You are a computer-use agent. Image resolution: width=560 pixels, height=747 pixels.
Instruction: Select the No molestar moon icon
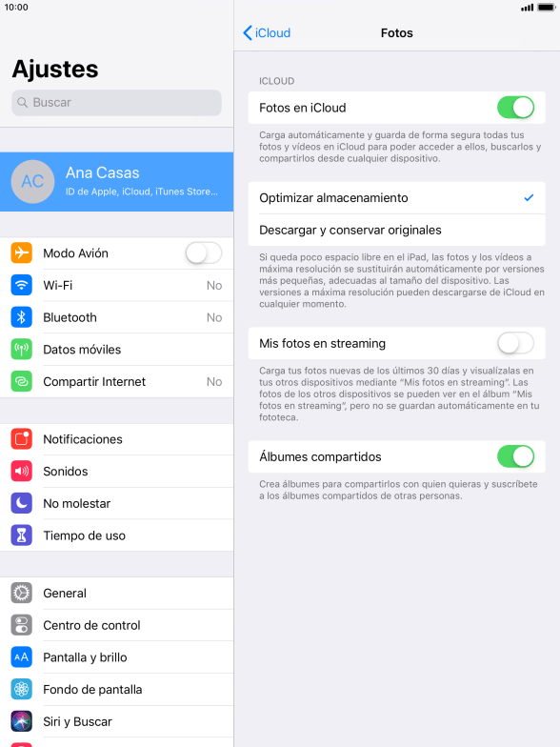(21, 503)
